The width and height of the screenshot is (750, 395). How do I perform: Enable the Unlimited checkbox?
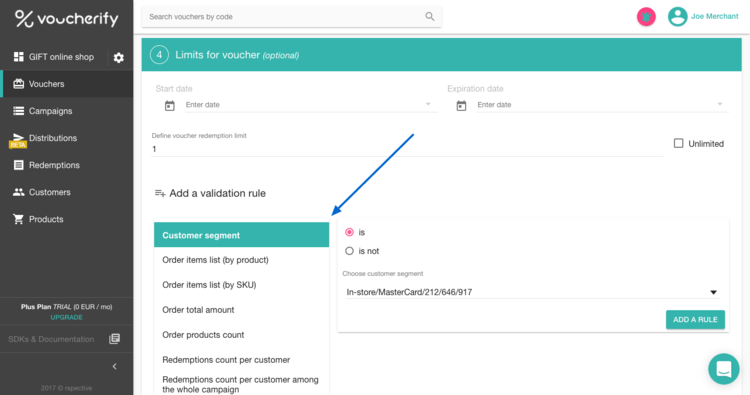point(678,143)
